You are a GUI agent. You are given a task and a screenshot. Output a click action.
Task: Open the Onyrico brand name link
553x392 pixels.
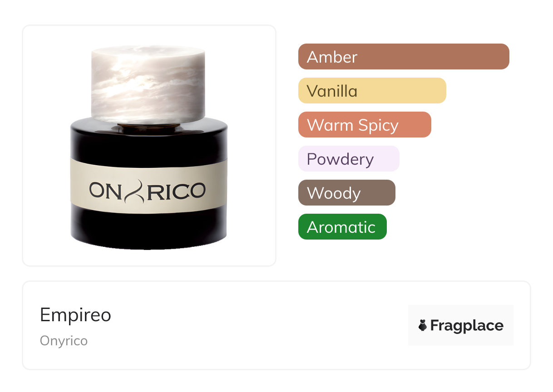pyautogui.click(x=64, y=341)
